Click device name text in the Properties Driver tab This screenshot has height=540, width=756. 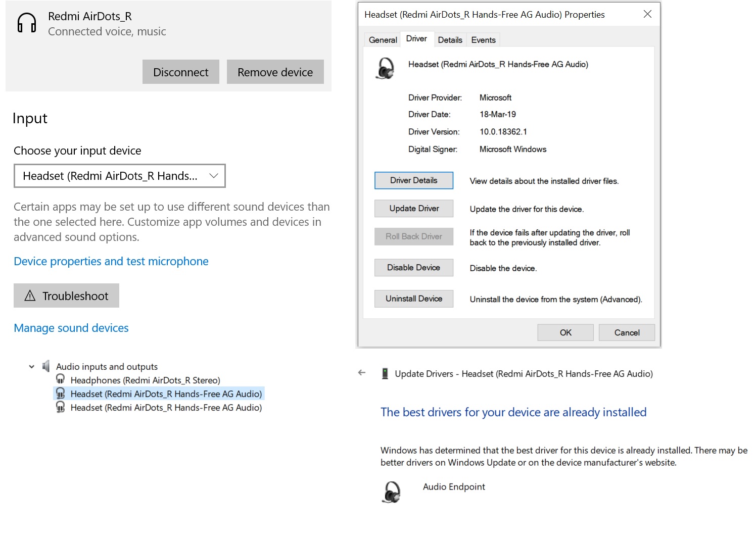[498, 64]
